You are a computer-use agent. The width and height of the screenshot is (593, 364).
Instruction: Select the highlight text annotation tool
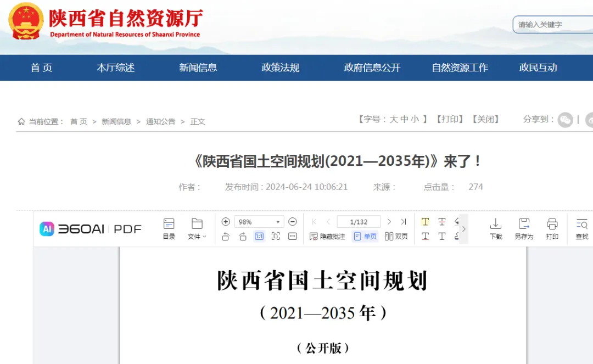click(425, 221)
